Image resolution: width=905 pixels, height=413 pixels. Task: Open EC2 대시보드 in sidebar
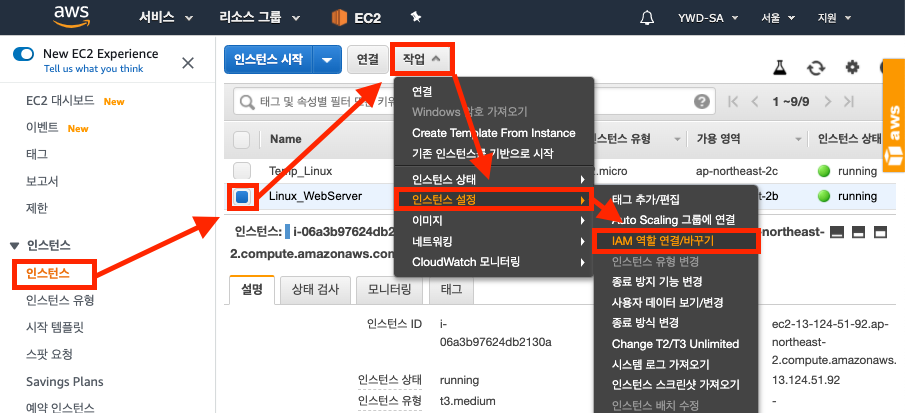point(60,101)
